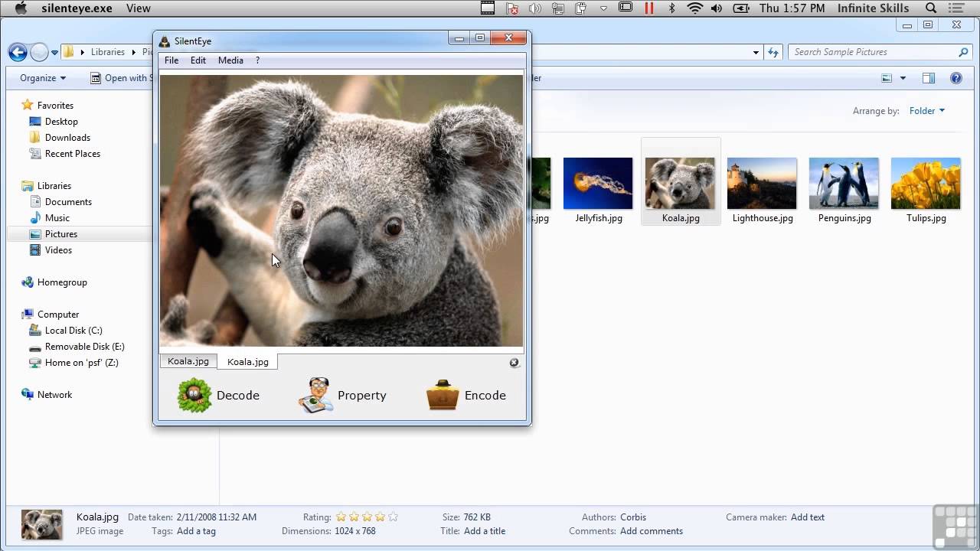Click the volume icon in menu bar

click(x=717, y=8)
